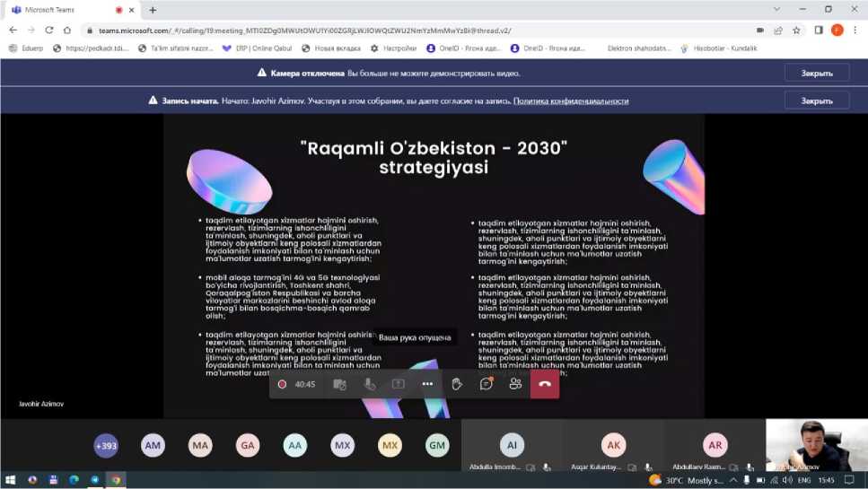Open the Eduerp bookmark
The width and height of the screenshot is (868, 489).
coord(29,48)
